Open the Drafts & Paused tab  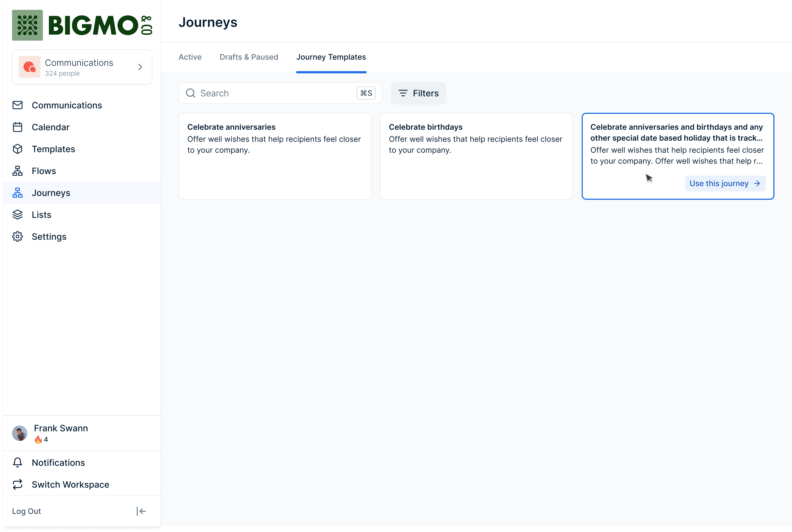click(x=249, y=57)
